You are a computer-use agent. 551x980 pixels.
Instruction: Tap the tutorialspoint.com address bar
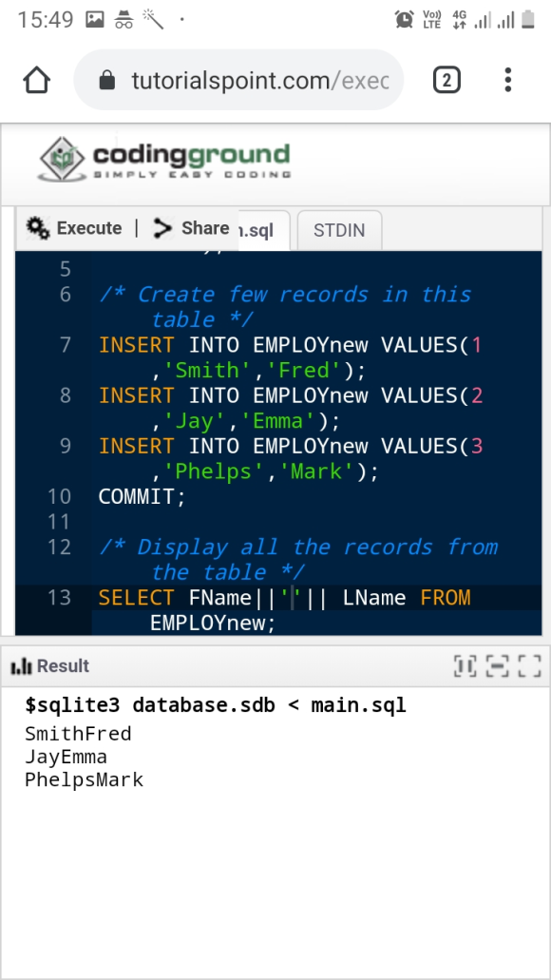point(238,80)
